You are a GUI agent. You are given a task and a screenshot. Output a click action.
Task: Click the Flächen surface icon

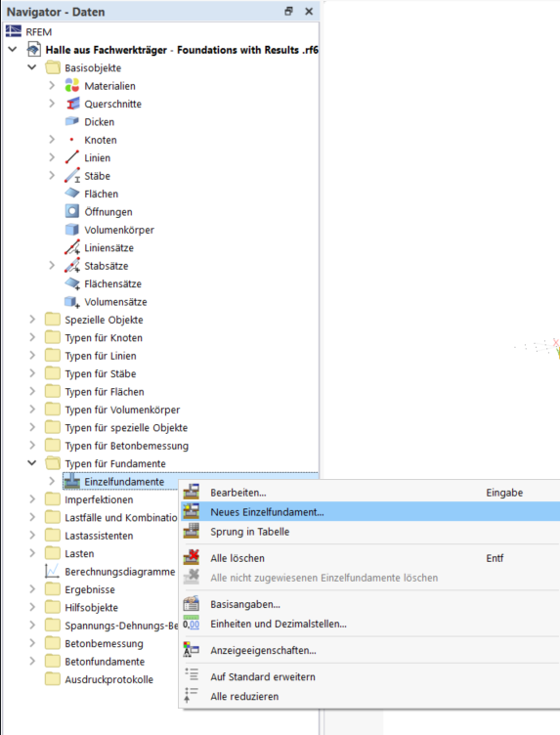pyautogui.click(x=71, y=194)
